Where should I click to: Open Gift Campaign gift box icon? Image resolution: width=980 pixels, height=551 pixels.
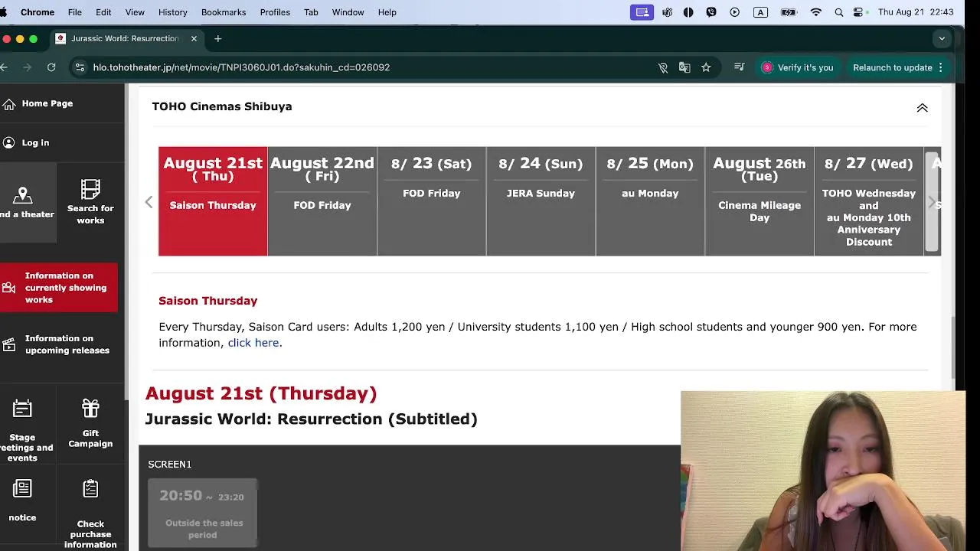point(90,409)
